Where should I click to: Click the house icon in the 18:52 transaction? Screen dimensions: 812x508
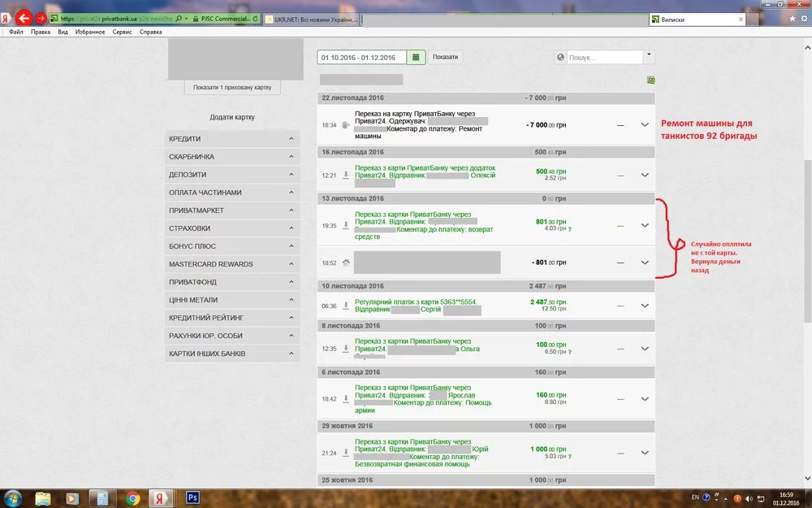(345, 263)
